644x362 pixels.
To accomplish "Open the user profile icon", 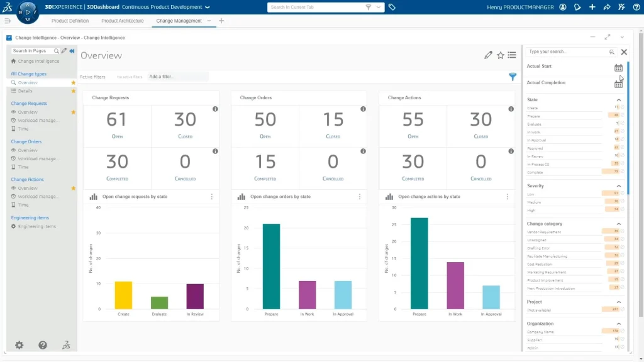I will click(562, 8).
